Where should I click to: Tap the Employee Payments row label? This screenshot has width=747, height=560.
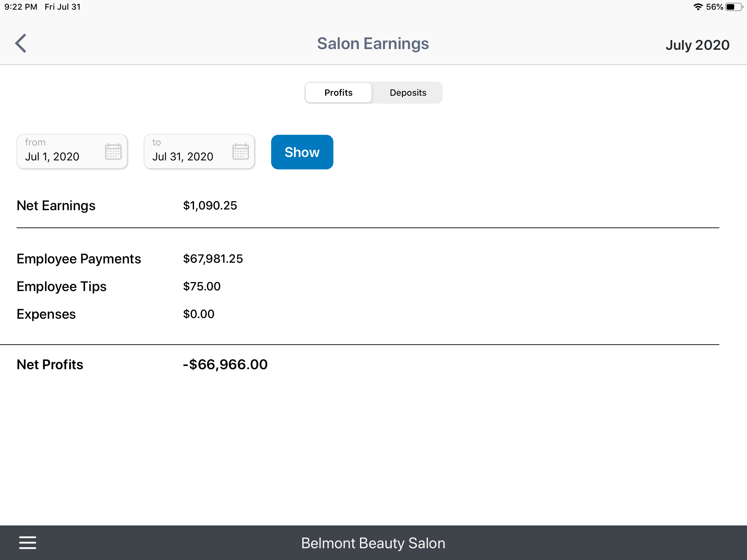pyautogui.click(x=79, y=259)
